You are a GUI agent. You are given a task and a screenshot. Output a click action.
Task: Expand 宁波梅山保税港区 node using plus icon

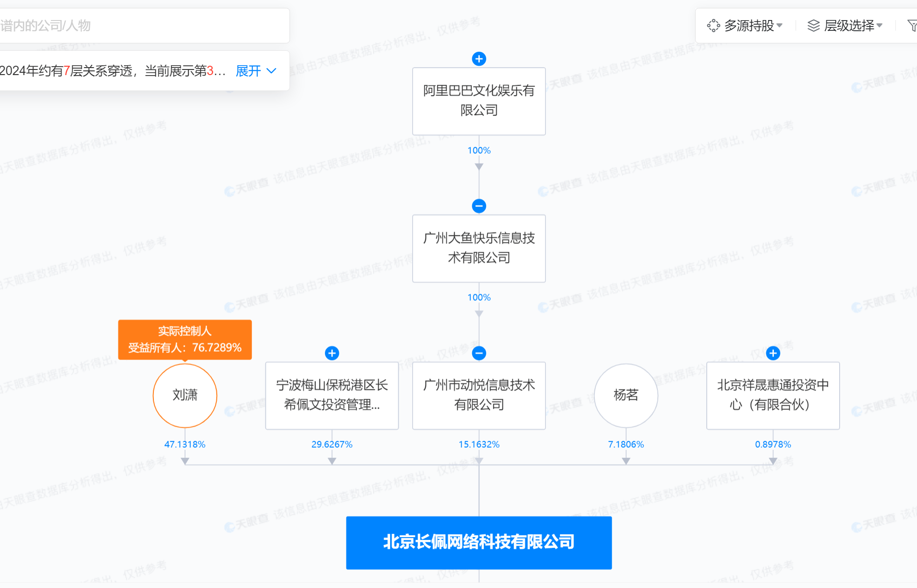pyautogui.click(x=332, y=353)
